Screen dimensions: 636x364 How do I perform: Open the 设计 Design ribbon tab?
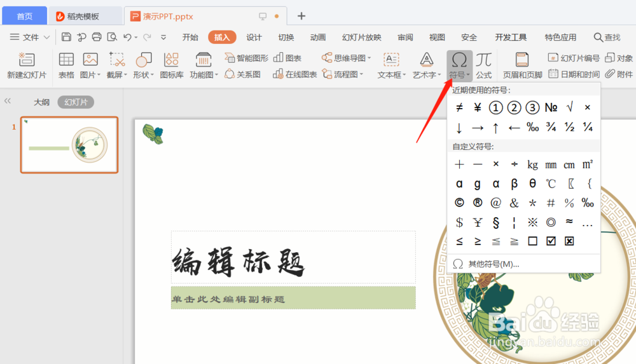click(254, 37)
